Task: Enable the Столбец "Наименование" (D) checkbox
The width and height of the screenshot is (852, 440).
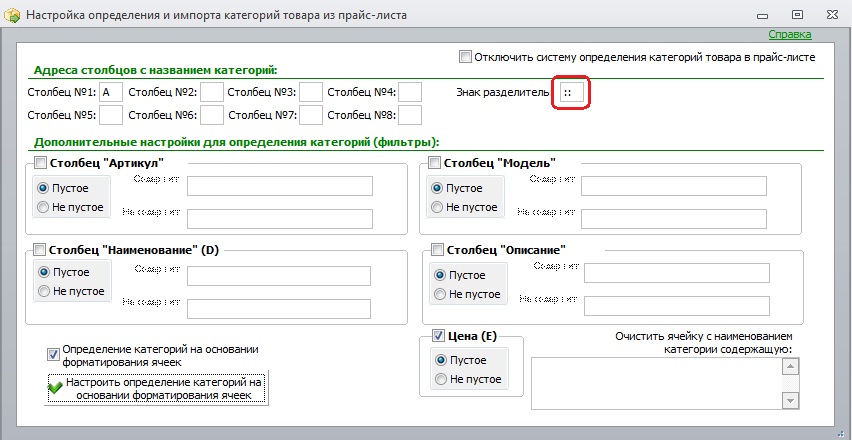Action: [40, 250]
